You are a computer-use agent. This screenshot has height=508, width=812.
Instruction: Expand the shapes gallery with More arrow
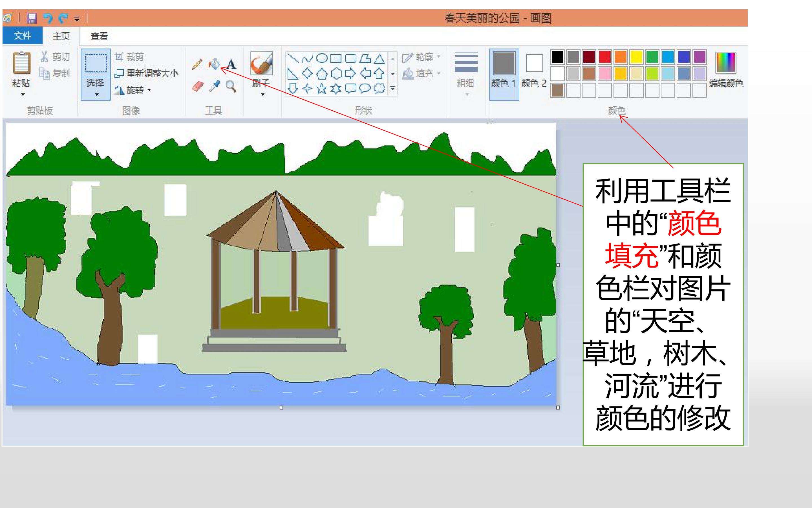tap(392, 89)
